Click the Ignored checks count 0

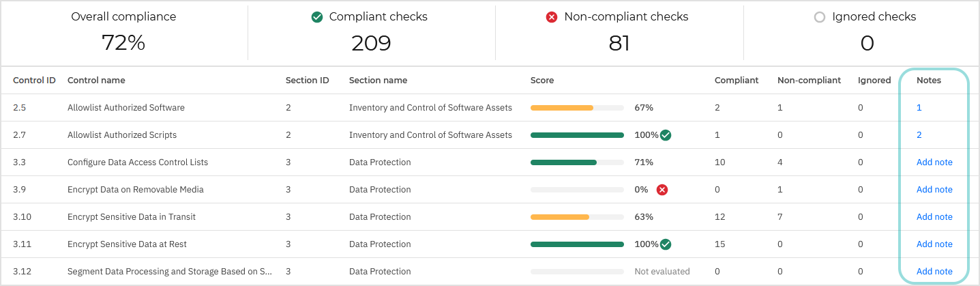pyautogui.click(x=867, y=44)
